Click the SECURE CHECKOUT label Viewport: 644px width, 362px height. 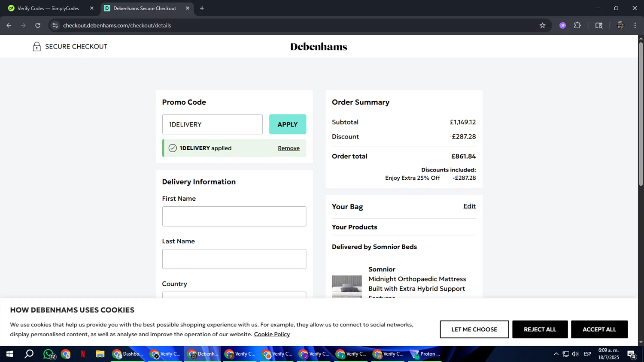76,47
